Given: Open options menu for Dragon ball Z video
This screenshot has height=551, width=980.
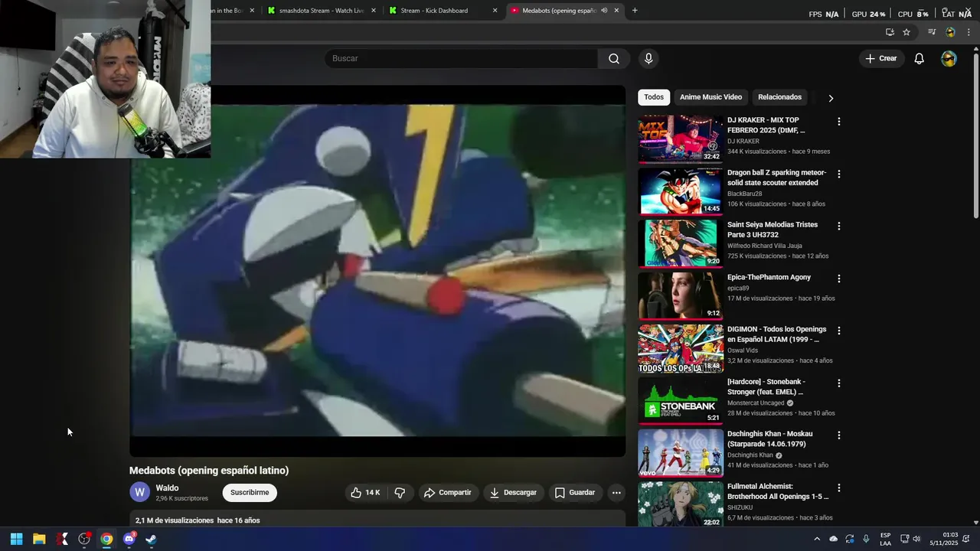Looking at the screenshot, I should pos(838,174).
